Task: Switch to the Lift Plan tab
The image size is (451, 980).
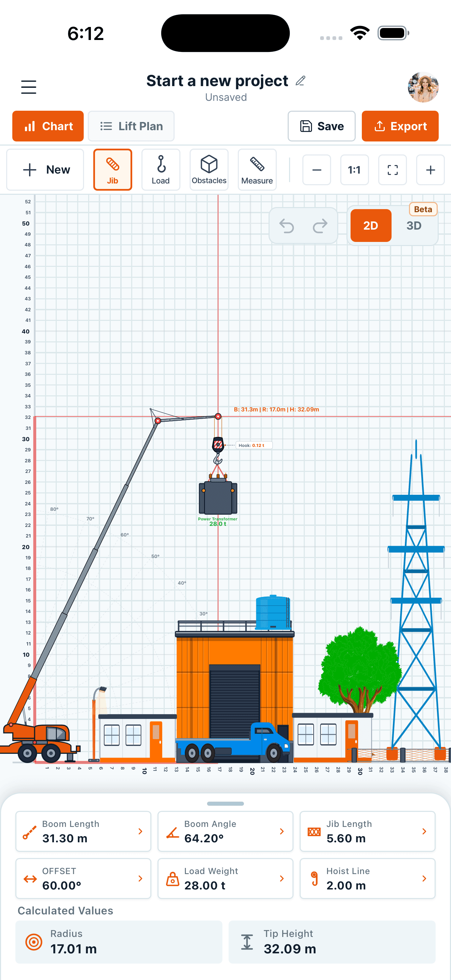Action: [131, 126]
